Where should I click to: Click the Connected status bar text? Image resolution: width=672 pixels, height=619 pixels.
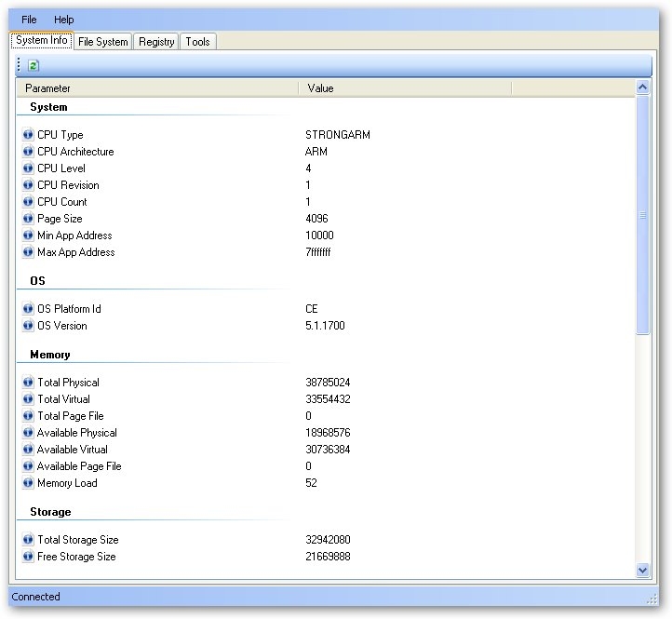point(36,597)
